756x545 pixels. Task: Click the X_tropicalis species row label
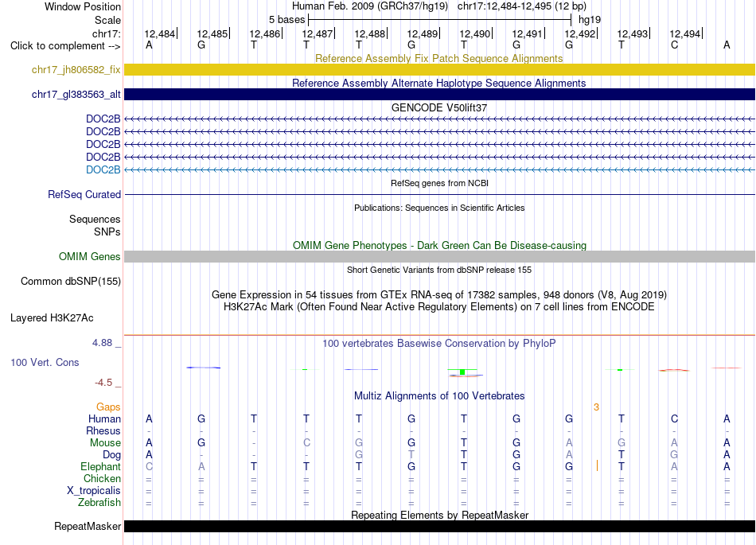94,491
